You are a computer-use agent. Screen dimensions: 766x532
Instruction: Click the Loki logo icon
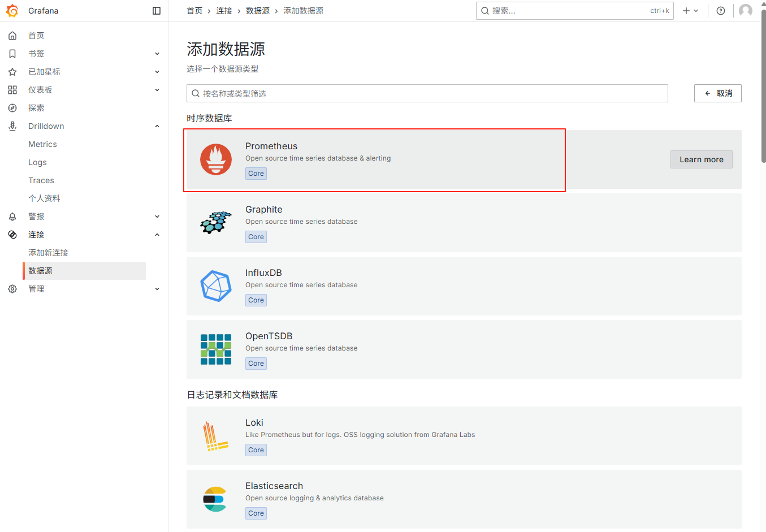(x=216, y=436)
